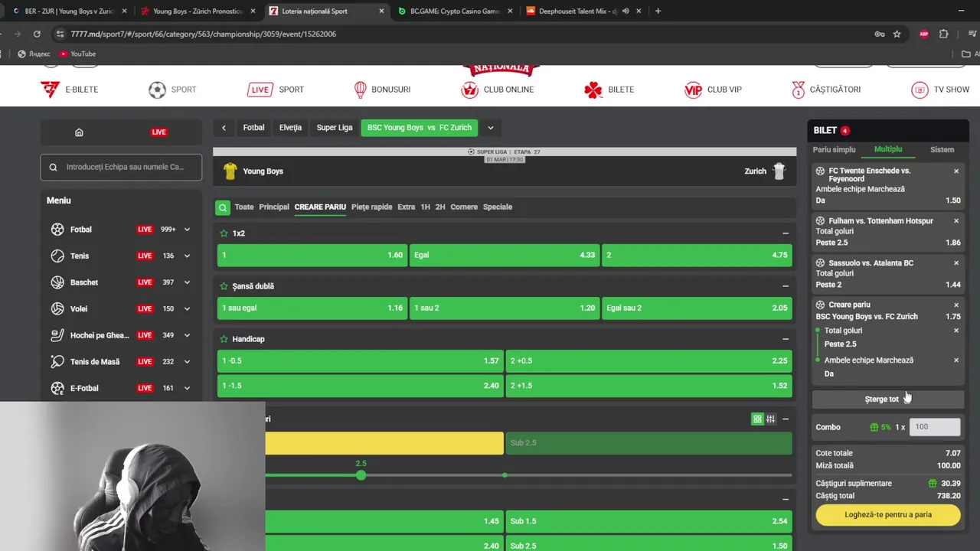This screenshot has width=980, height=551.
Task: Bet on 1 at odds 1.60
Action: pyautogui.click(x=312, y=255)
